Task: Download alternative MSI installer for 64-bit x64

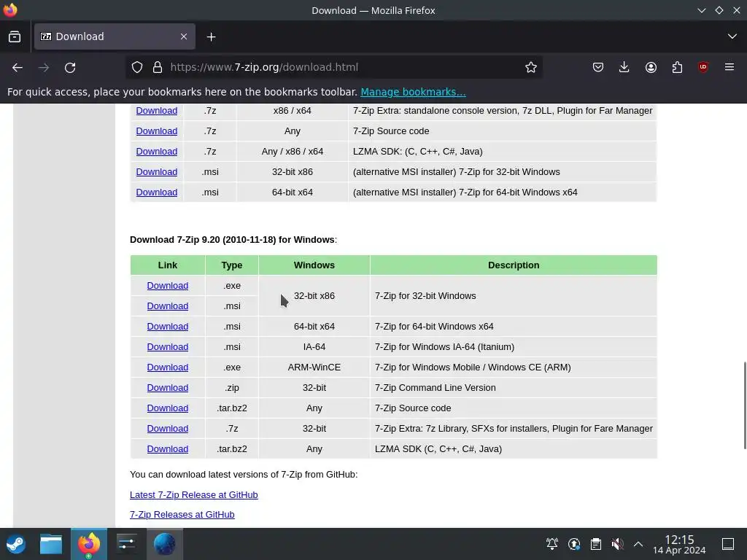Action: tap(157, 192)
